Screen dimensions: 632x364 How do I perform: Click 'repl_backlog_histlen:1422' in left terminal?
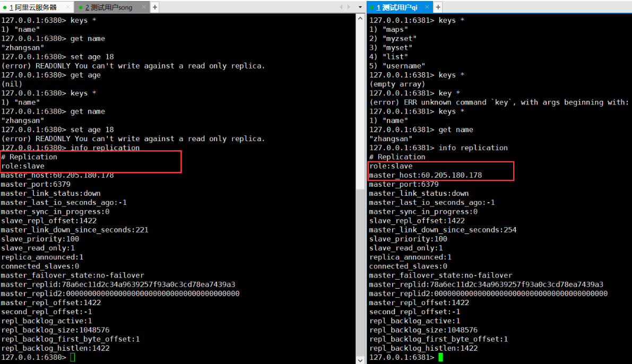[55, 348]
